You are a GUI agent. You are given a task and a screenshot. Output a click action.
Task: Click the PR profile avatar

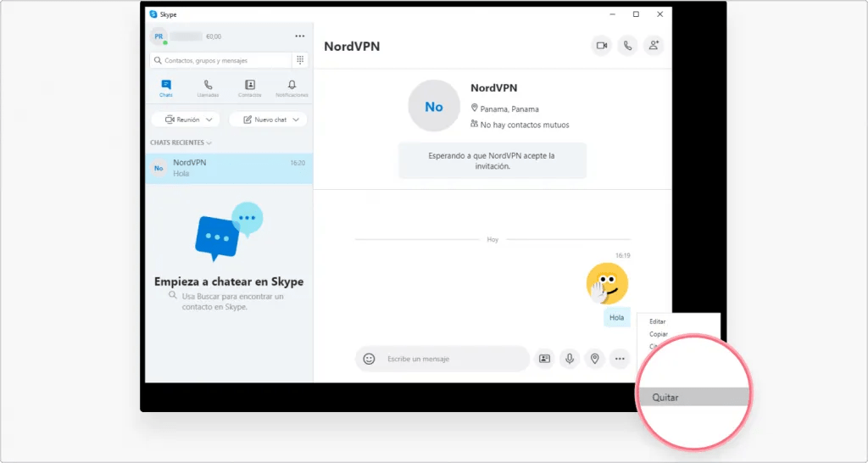pos(159,36)
